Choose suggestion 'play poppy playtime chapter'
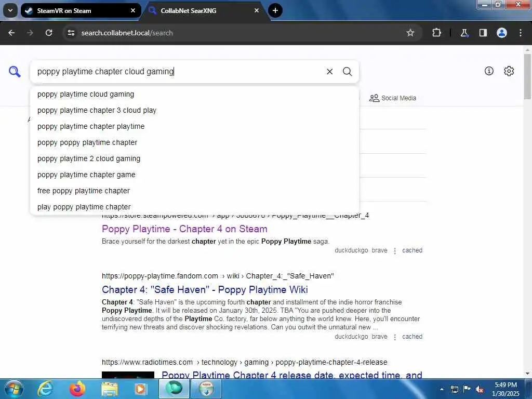 (195, 207)
